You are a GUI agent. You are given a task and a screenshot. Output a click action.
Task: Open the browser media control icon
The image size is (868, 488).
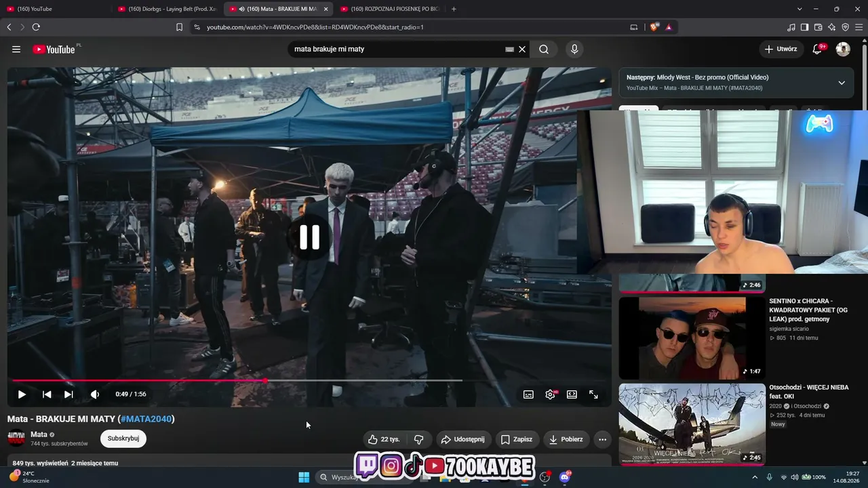(791, 27)
